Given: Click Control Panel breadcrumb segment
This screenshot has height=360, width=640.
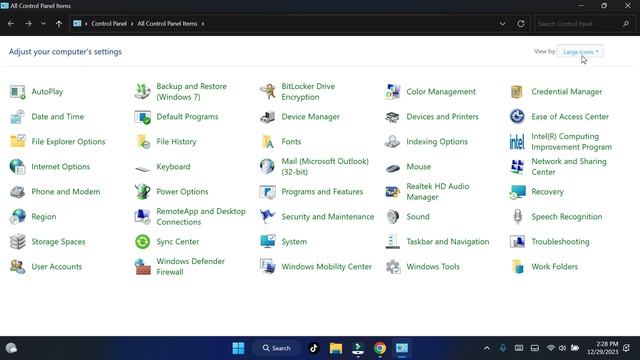Looking at the screenshot, I should [x=109, y=24].
